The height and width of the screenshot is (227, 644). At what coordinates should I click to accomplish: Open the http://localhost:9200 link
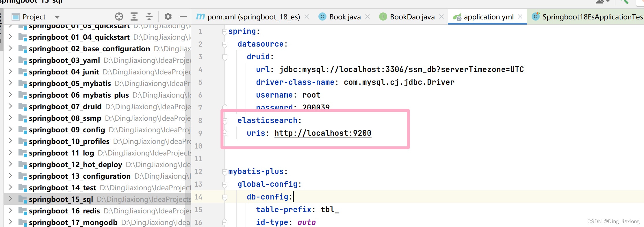coord(323,133)
